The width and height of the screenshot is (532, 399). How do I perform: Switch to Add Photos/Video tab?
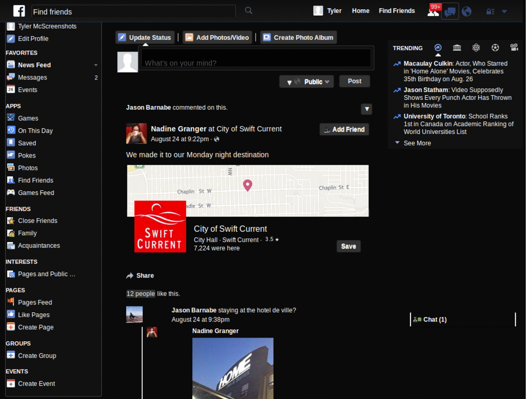[x=218, y=37]
